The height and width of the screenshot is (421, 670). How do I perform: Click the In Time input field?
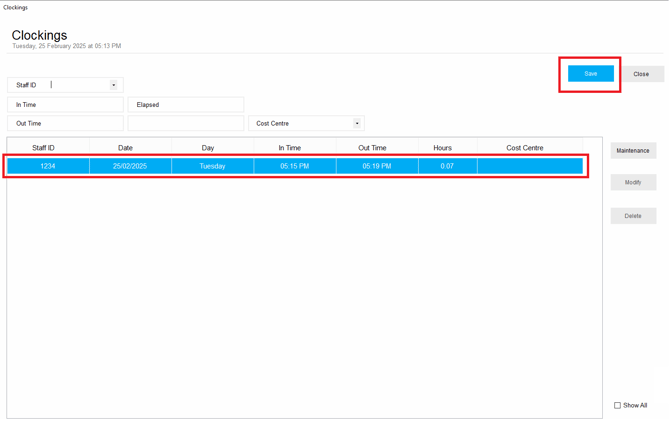coord(65,104)
